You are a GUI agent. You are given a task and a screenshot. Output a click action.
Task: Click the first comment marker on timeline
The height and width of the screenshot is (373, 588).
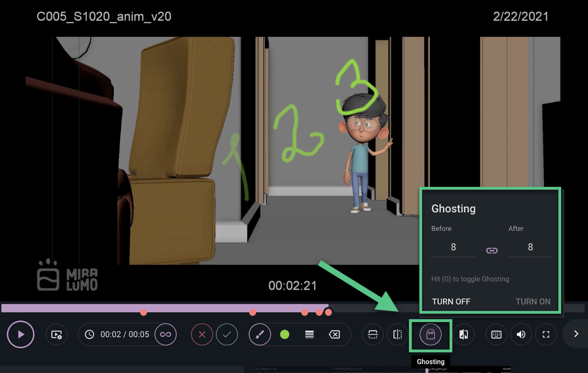pyautogui.click(x=144, y=312)
